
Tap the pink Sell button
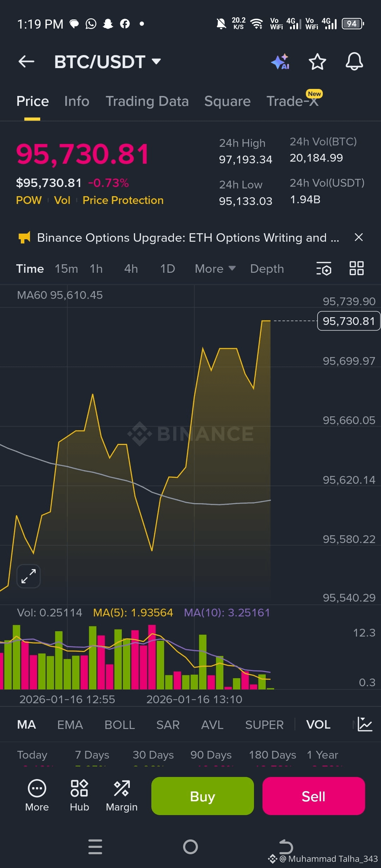[x=314, y=796]
